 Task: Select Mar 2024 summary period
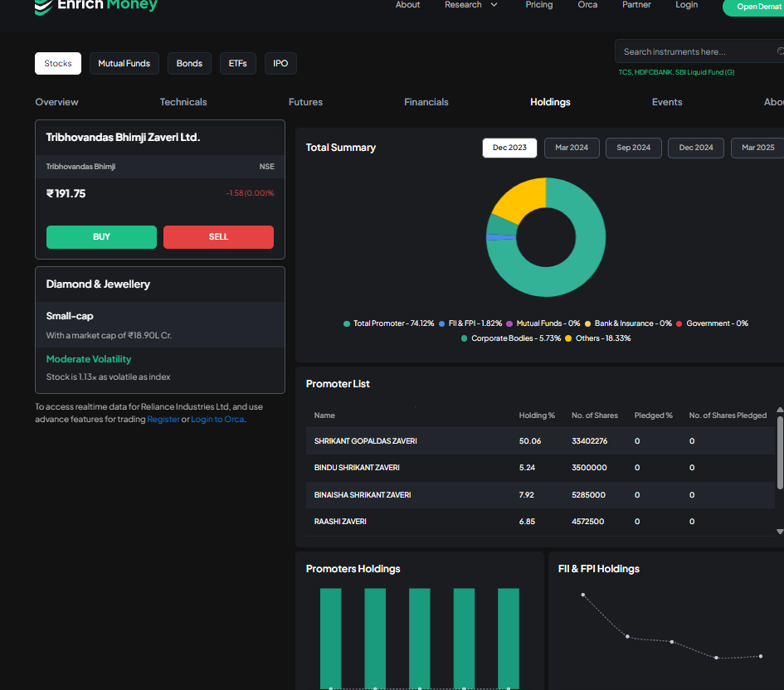tap(572, 148)
